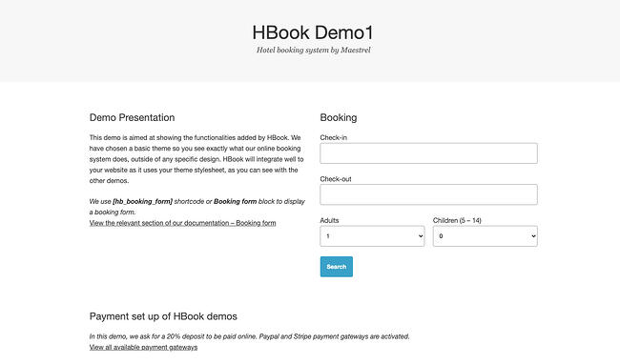620x364 pixels.
Task: Click the Check-out date field
Action: (428, 194)
